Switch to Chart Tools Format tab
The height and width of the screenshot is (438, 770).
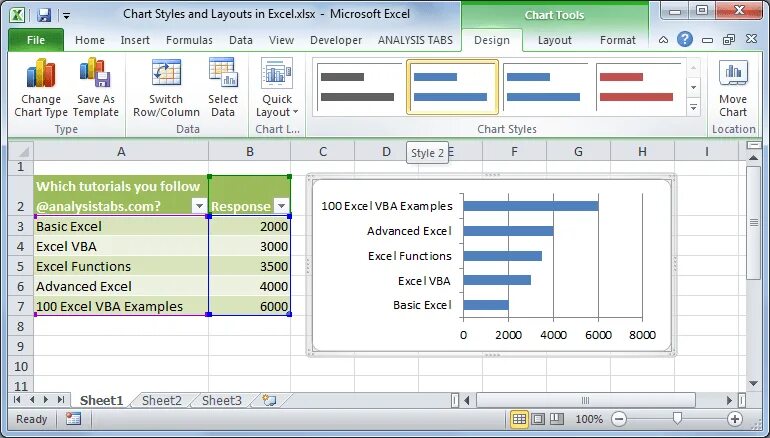pos(618,40)
